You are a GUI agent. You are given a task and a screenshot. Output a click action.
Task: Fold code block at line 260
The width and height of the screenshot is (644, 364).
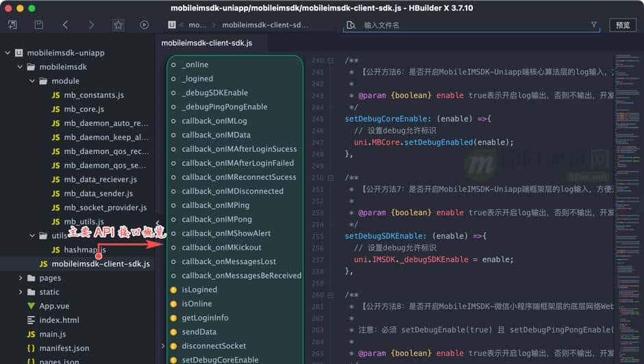[x=331, y=295]
